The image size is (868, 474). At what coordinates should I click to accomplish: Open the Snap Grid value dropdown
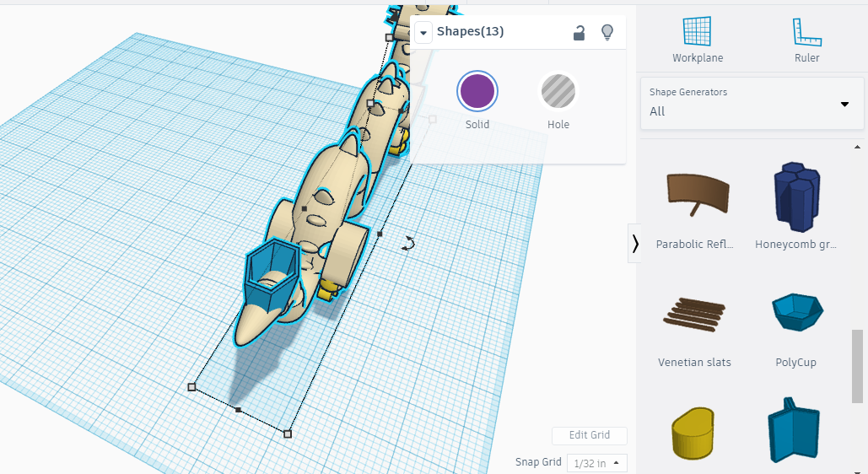coord(596,463)
